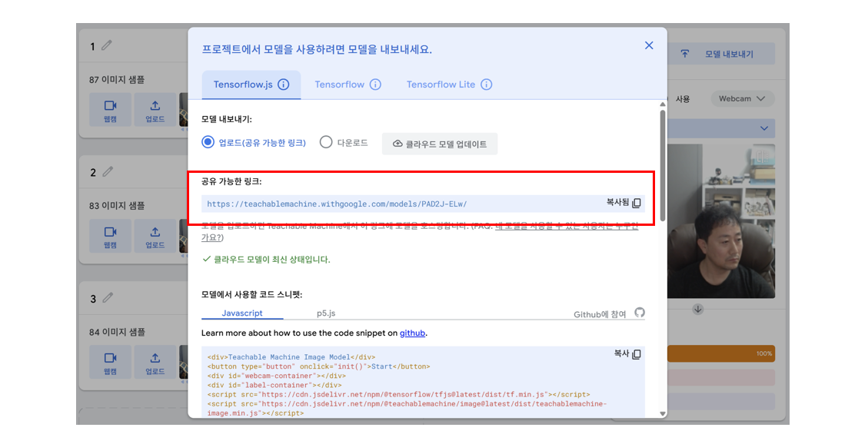868x444 pixels.
Task: Click the 클라우드 모델 업데이트 button
Action: point(440,144)
